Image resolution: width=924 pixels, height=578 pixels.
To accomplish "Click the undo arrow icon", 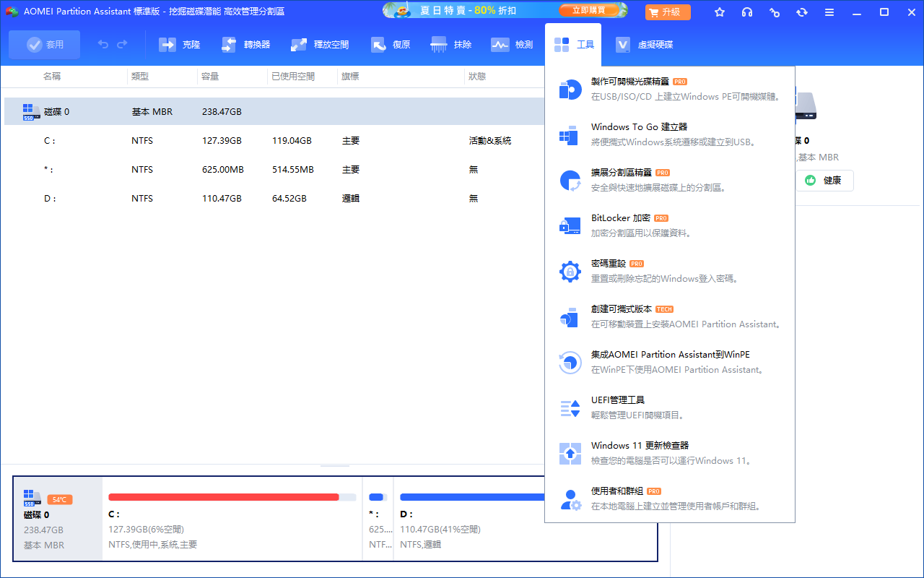I will (103, 45).
